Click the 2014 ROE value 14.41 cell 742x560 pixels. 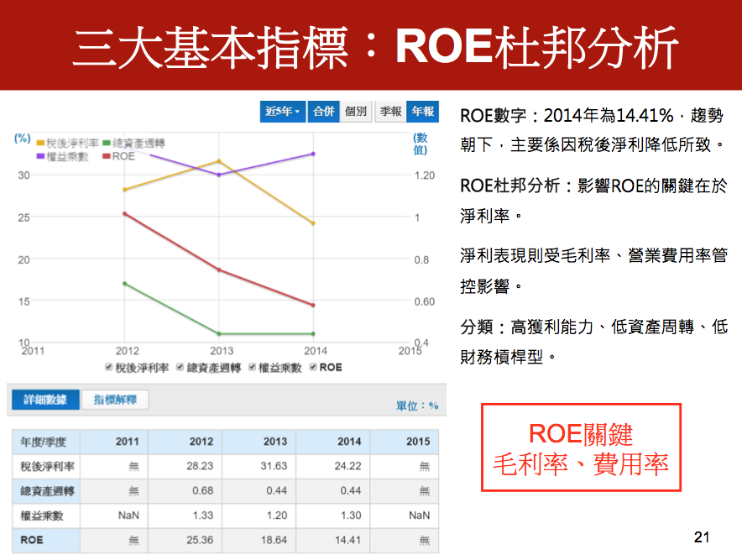point(348,541)
